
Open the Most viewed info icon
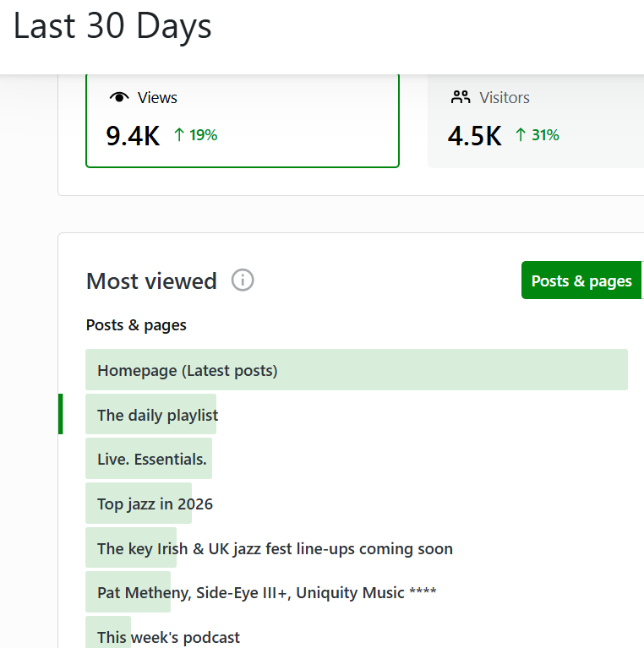pos(243,280)
